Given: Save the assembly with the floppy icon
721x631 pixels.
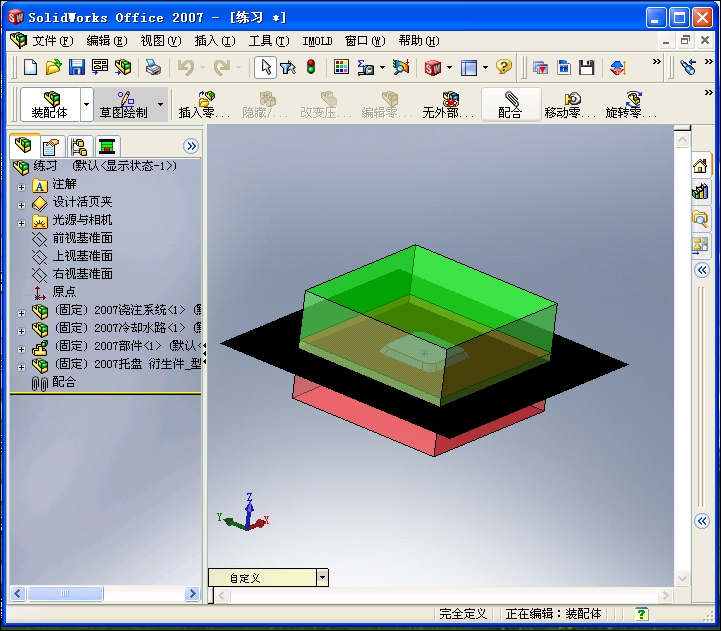Looking at the screenshot, I should (77, 68).
